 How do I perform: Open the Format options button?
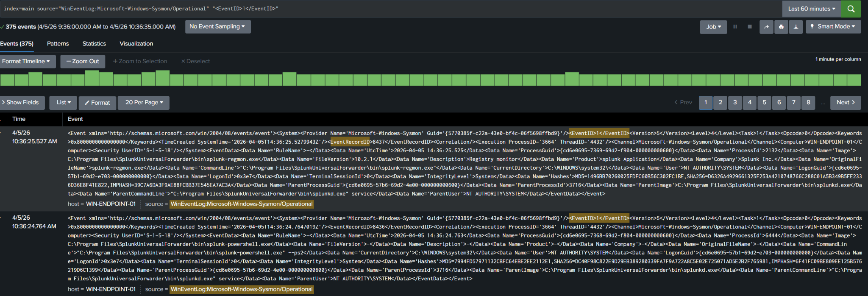click(x=97, y=103)
